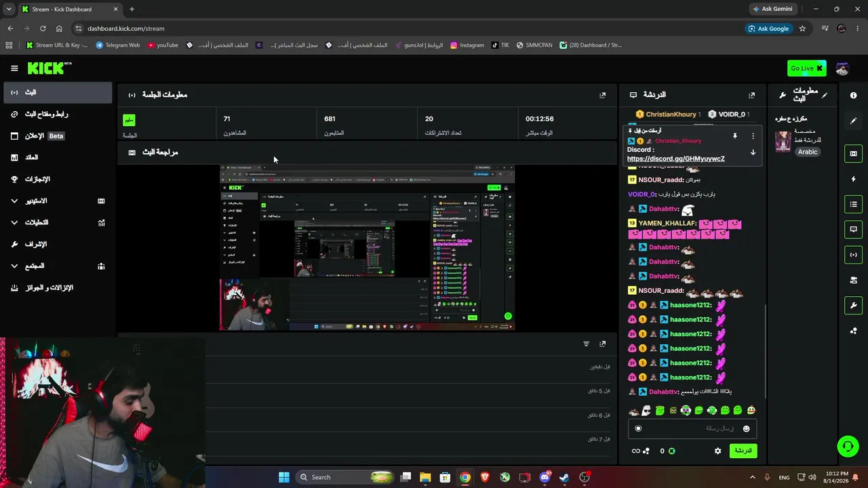Expand the pinned message down arrow
Screen dimensions: 868x488
tap(753, 152)
